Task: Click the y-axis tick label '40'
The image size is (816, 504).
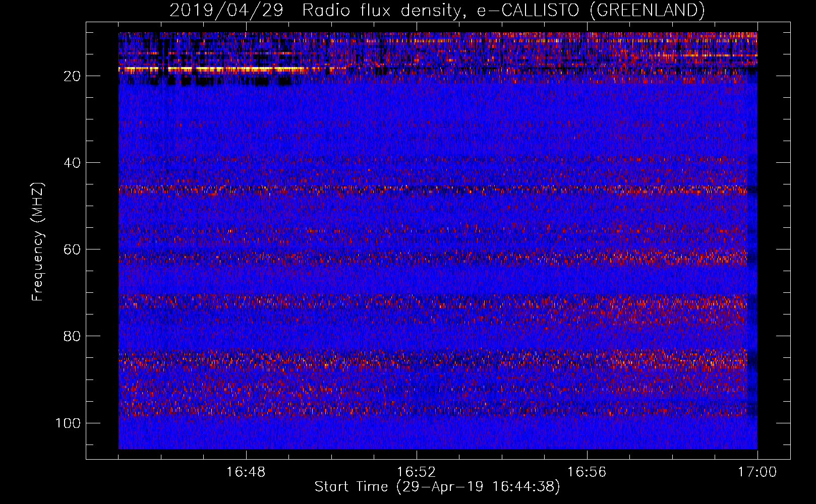Action: click(72, 163)
